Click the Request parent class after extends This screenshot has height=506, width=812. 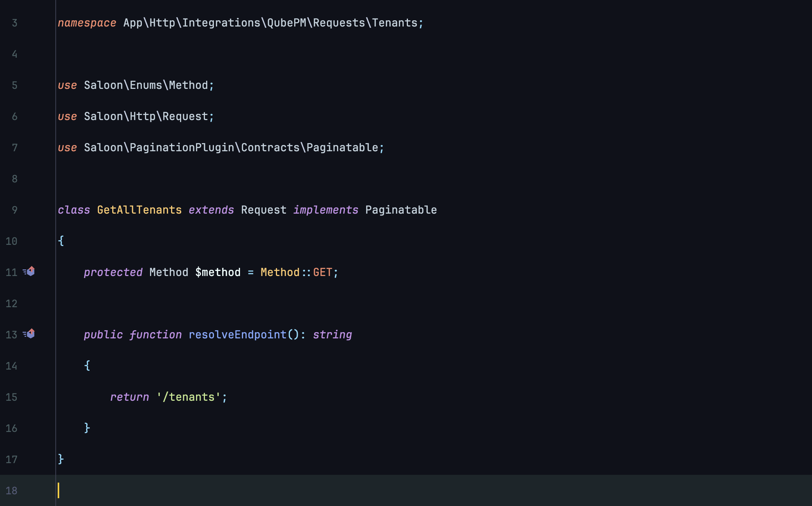(263, 210)
